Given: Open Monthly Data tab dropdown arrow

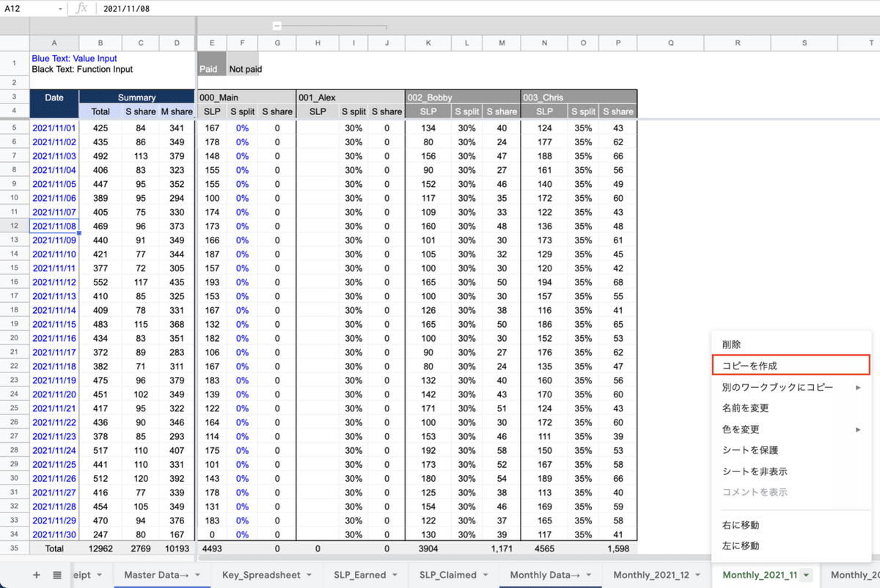Looking at the screenshot, I should [587, 576].
